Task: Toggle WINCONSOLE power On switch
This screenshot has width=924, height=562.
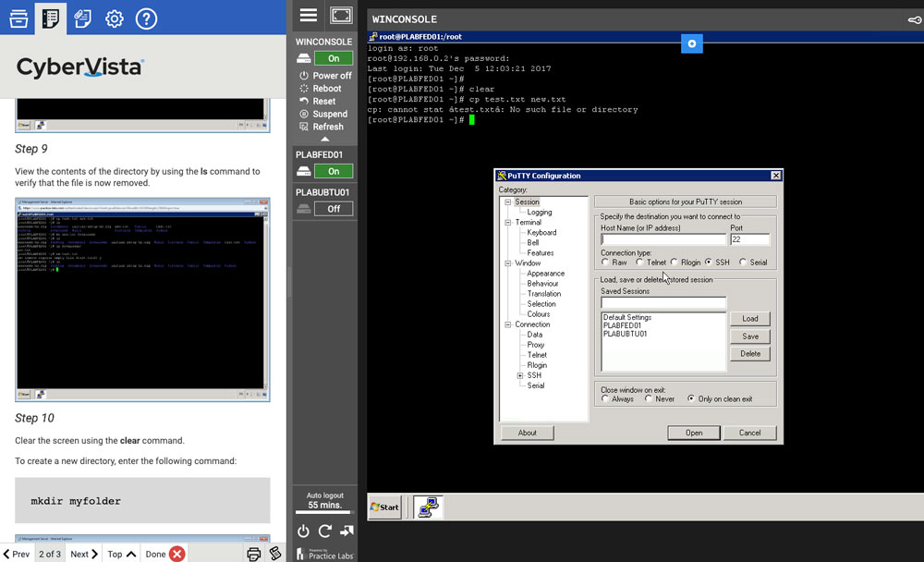Action: click(x=334, y=58)
